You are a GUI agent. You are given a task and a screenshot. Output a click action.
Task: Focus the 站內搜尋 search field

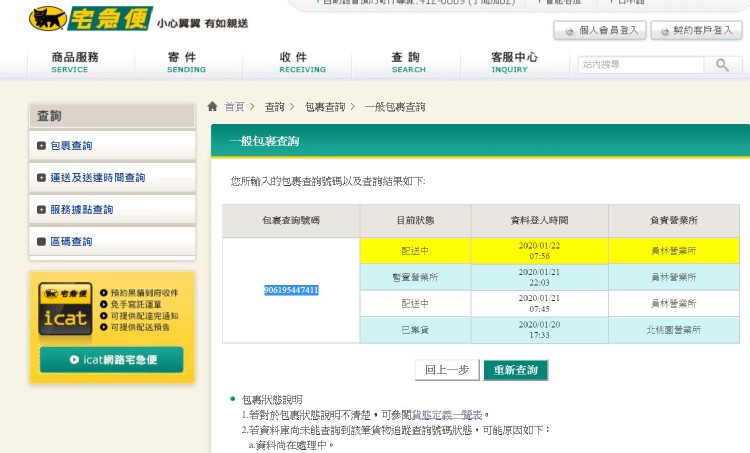point(641,65)
